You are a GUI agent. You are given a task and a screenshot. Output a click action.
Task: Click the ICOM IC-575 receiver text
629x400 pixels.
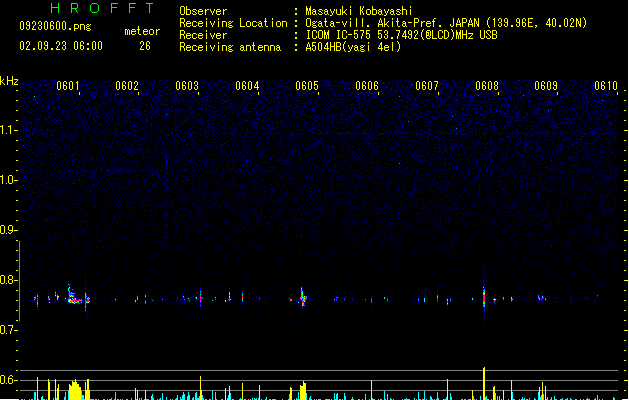pos(402,35)
